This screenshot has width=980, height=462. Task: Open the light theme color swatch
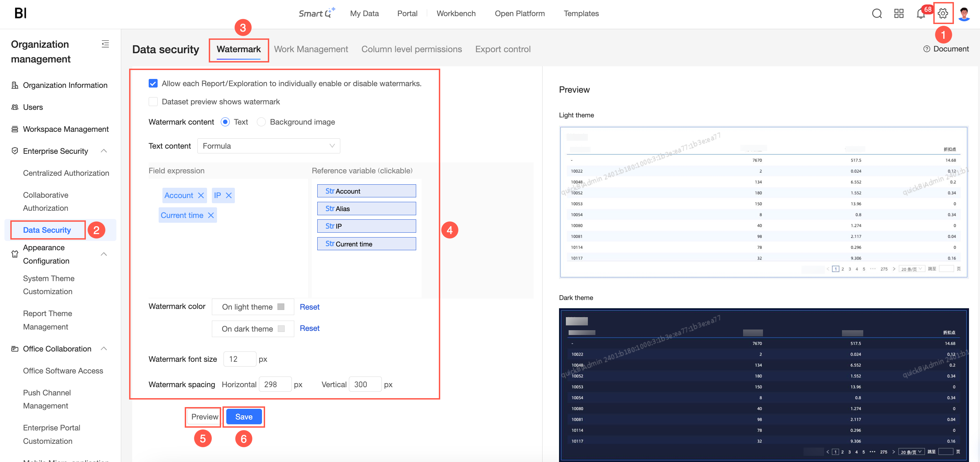click(x=281, y=307)
